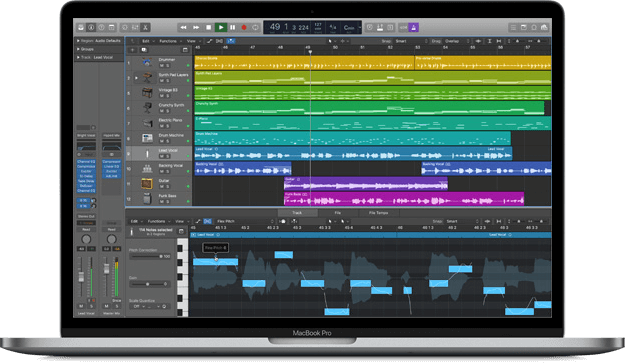Show the Toolbar button in control bar
The image size is (625, 364).
112,28
